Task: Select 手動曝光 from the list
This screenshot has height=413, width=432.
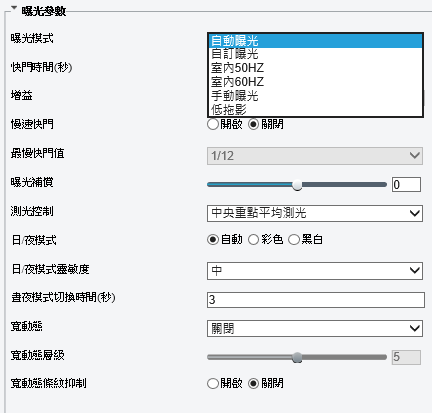Action: click(x=315, y=96)
